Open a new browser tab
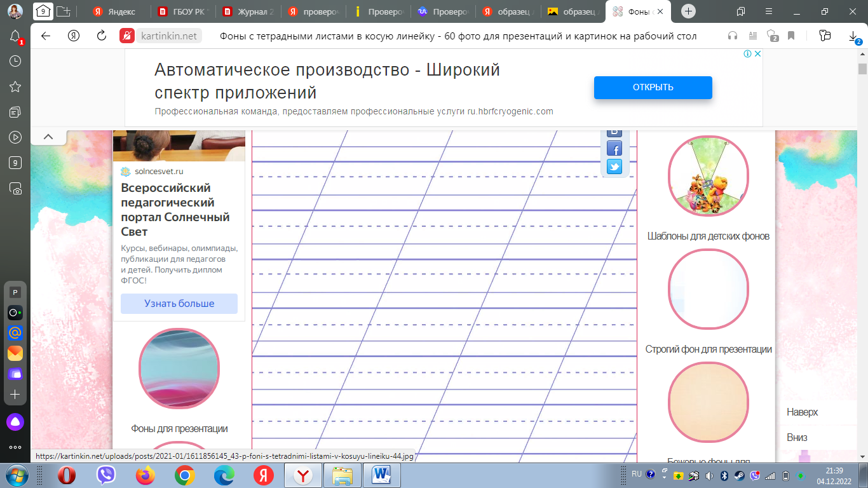Viewport: 868px width, 488px height. 689,11
